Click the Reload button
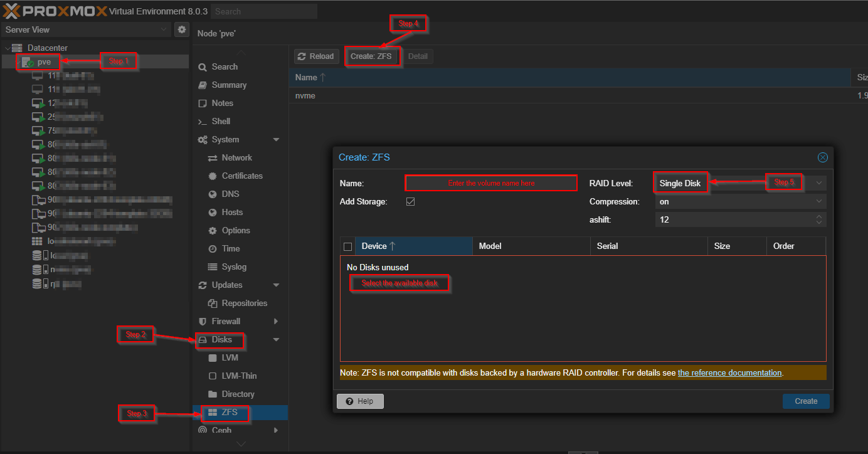868x454 pixels. click(316, 56)
